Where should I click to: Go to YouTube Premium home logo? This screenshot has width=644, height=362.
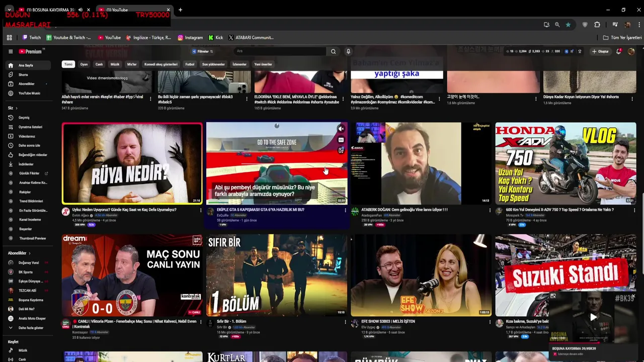31,51
